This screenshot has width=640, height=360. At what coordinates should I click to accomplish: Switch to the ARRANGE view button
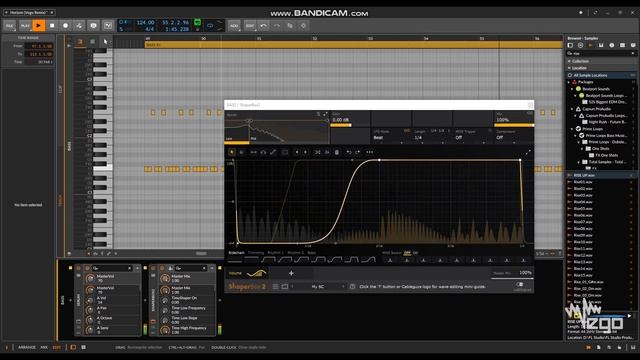pos(27,347)
